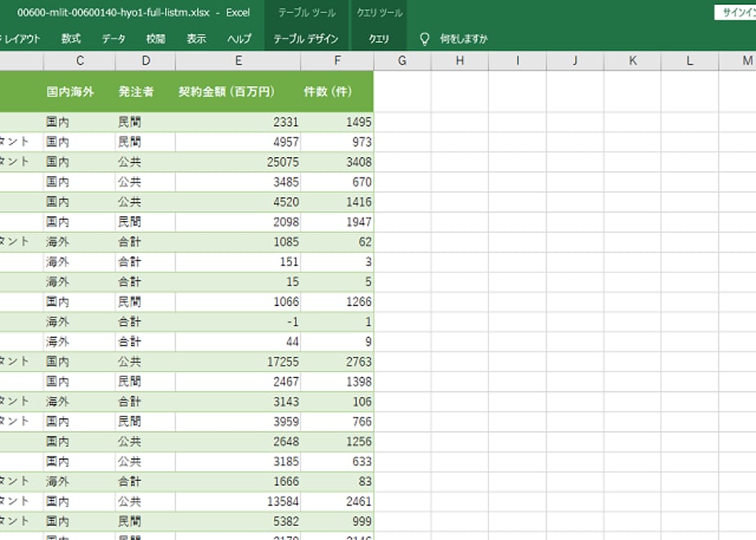The width and height of the screenshot is (756, 540).
Task: Select the クエリ ribbon tab
Action: pos(379,38)
